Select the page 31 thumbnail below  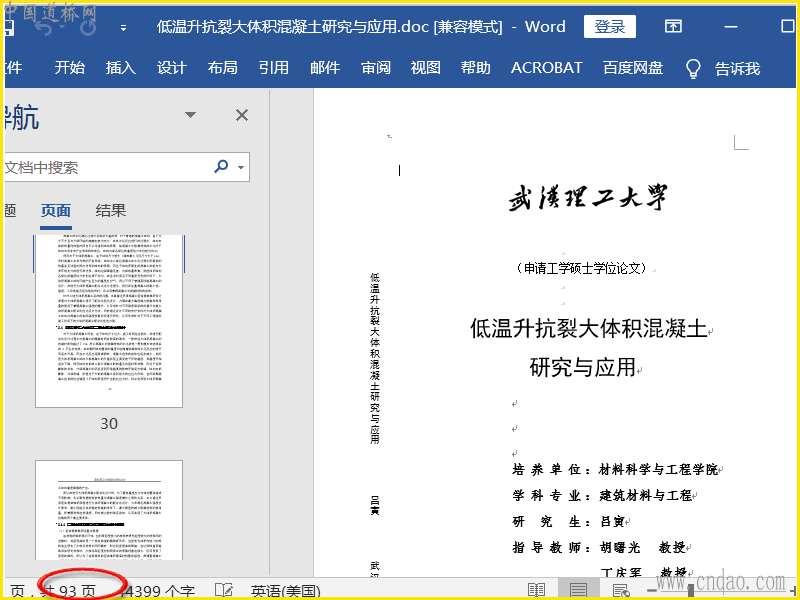(x=109, y=510)
